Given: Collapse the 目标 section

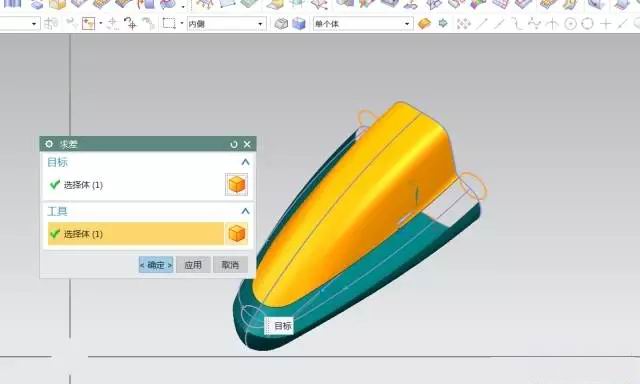Looking at the screenshot, I should [x=245, y=162].
